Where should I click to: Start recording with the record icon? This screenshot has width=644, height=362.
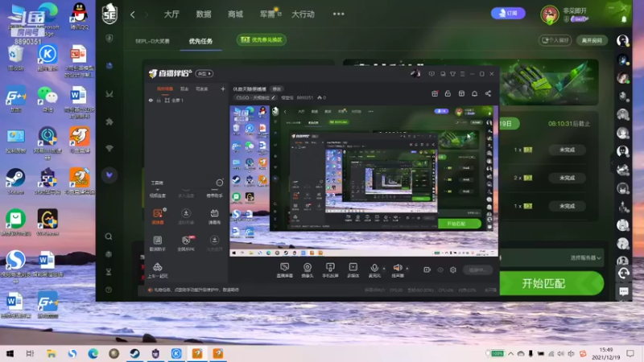click(x=427, y=269)
